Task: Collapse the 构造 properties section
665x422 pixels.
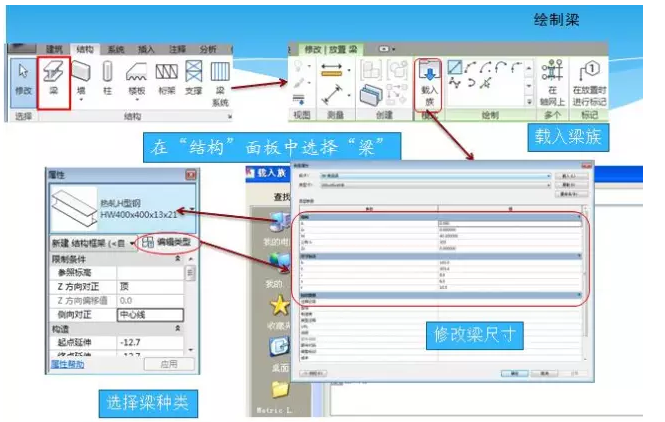Action: (178, 328)
